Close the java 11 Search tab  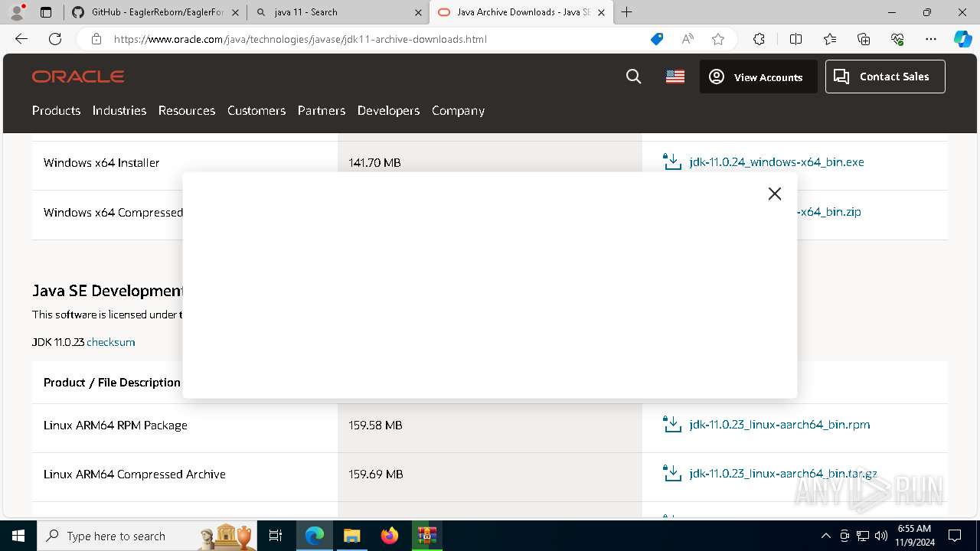pos(418,12)
